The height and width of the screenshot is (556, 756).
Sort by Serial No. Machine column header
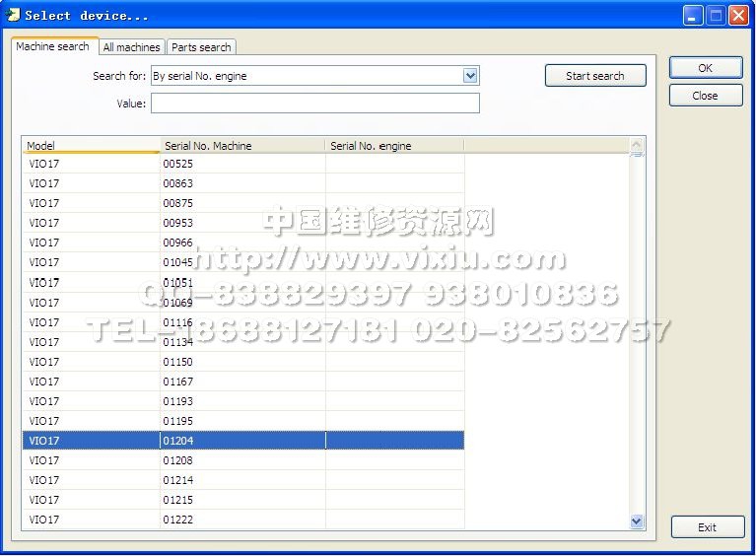coord(241,146)
